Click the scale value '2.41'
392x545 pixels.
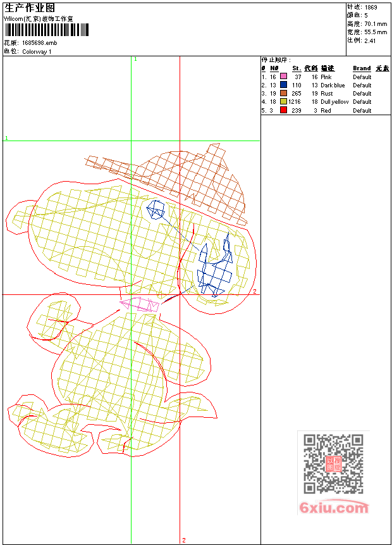[x=370, y=41]
